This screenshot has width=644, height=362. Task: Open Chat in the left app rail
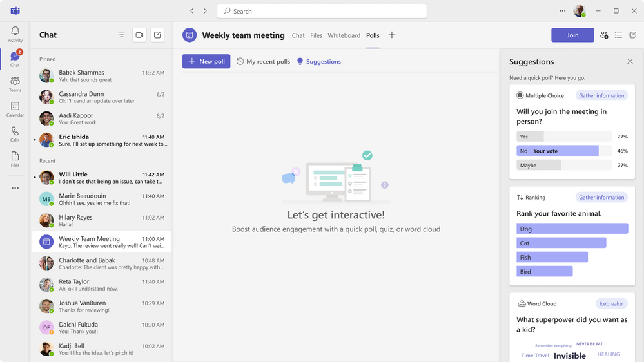[15, 59]
